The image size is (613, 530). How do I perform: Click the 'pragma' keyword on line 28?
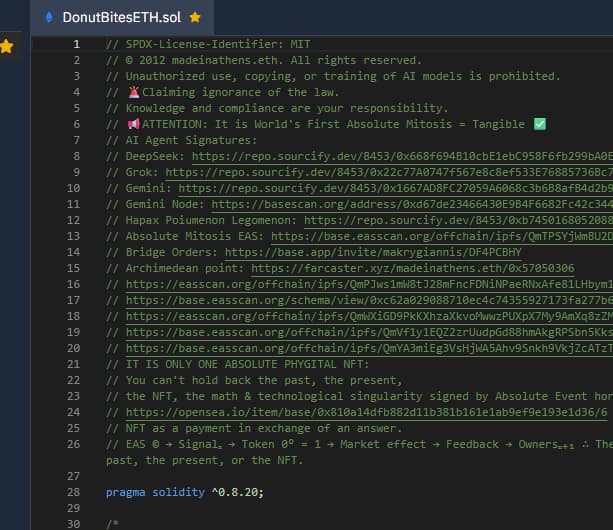click(x=125, y=492)
